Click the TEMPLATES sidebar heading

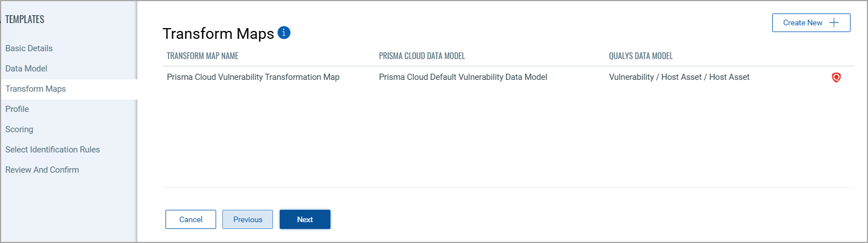pos(25,20)
